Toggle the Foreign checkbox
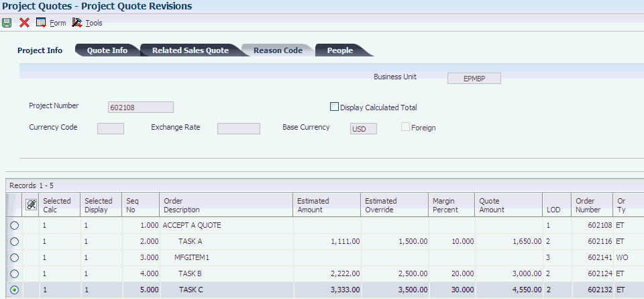644x299 pixels. pos(405,127)
